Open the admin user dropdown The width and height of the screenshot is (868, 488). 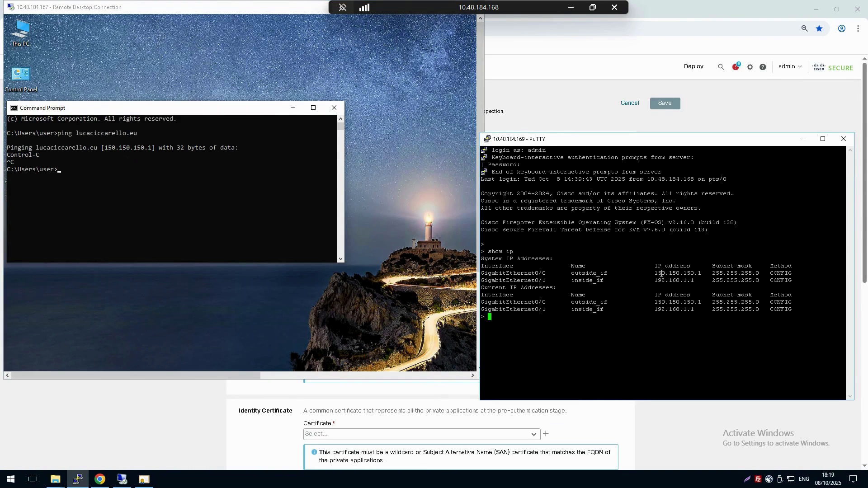coord(790,66)
